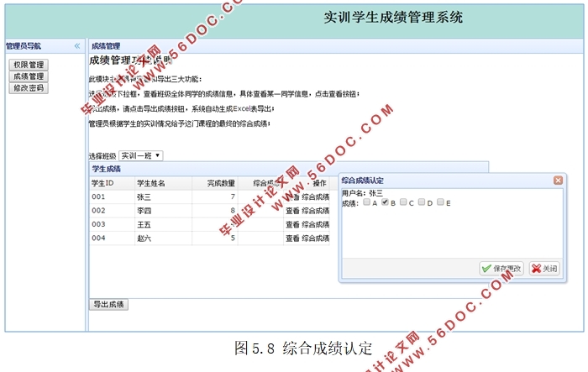Uncheck the grade B checkbox
The height and width of the screenshot is (372, 588).
385,202
